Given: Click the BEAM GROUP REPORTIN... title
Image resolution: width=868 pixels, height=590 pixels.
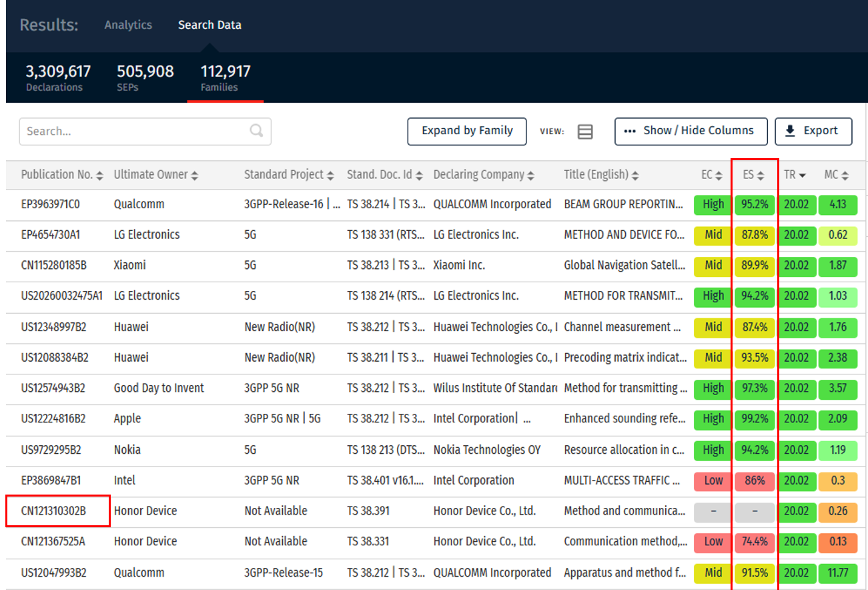Looking at the screenshot, I should click(624, 204).
